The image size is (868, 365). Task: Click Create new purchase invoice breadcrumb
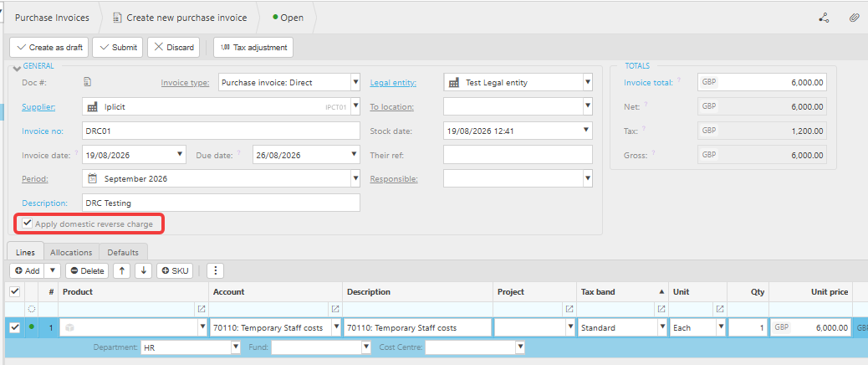pos(180,18)
